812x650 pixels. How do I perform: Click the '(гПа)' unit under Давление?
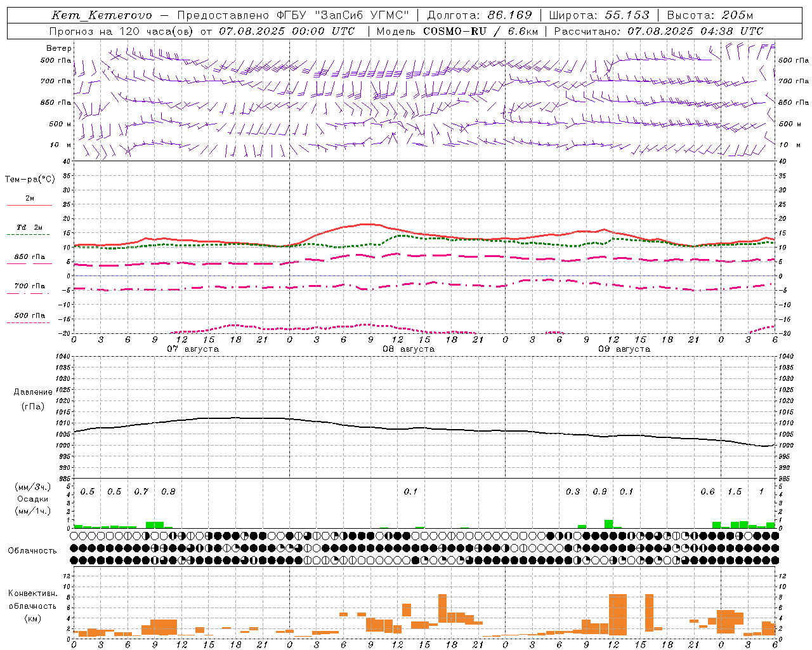coord(33,406)
